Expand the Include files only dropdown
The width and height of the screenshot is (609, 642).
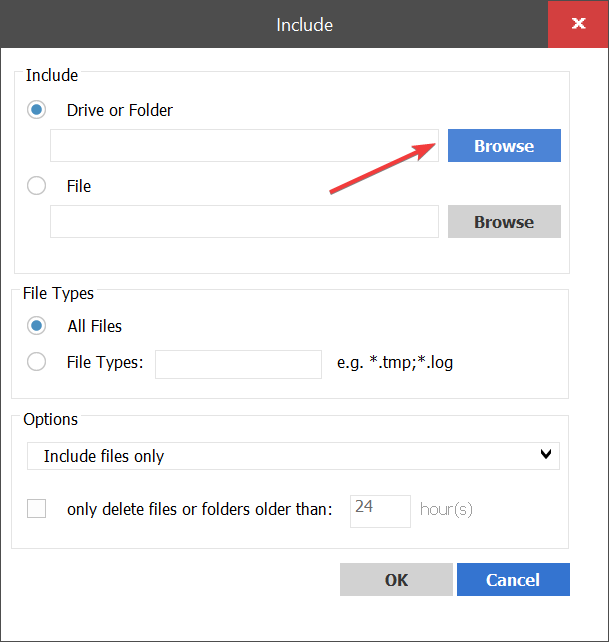pos(292,456)
